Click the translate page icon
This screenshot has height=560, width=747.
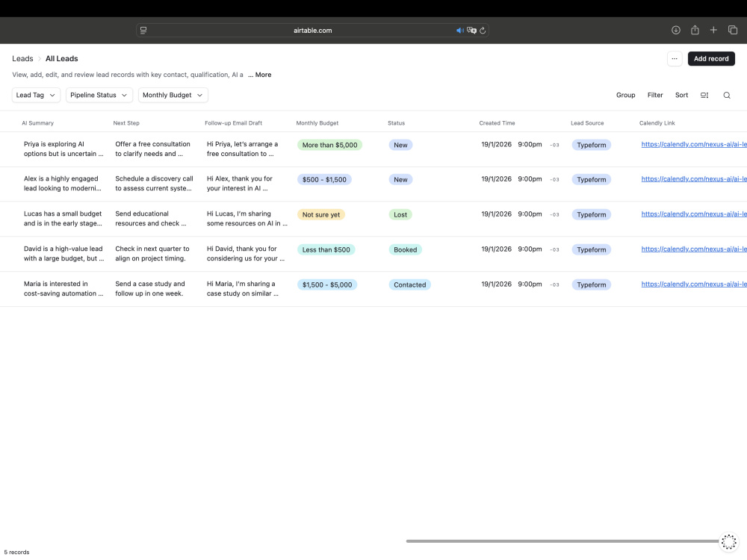tap(471, 31)
